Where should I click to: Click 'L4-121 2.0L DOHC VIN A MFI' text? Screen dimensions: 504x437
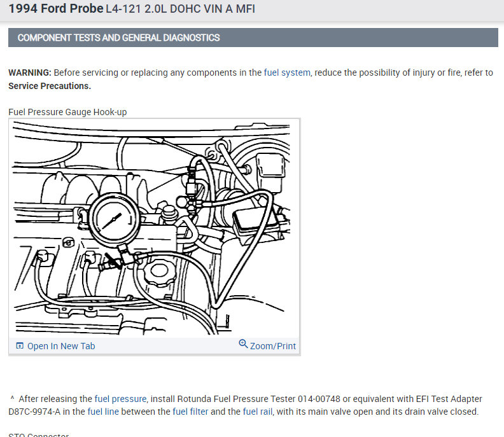(180, 9)
